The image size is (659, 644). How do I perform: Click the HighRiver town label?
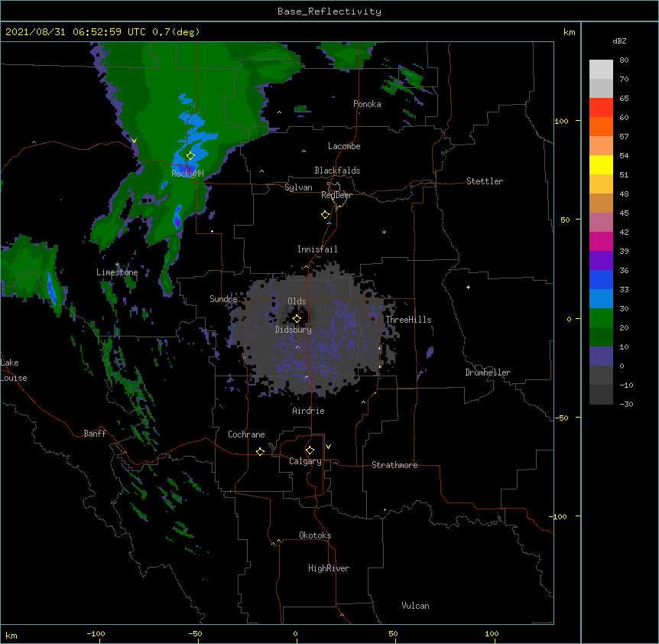coord(329,568)
